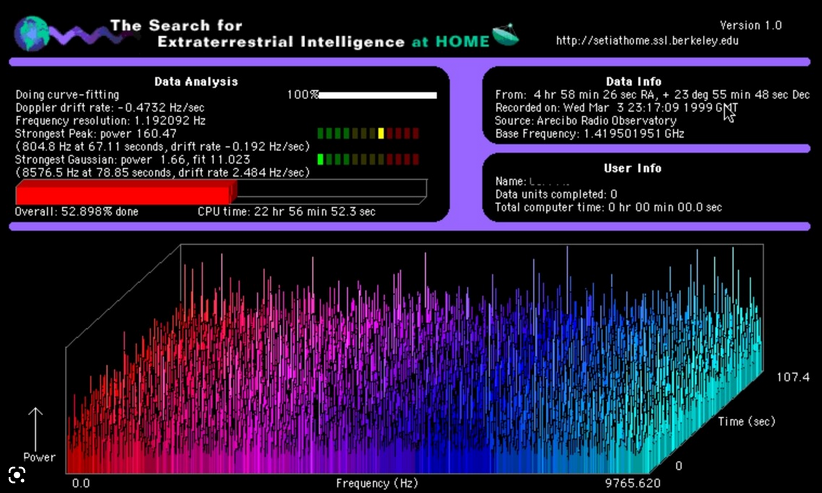This screenshot has height=493, width=822.
Task: Click 'Doppler drift rate: -0.4732 Hz/sec'
Action: pyautogui.click(x=110, y=108)
